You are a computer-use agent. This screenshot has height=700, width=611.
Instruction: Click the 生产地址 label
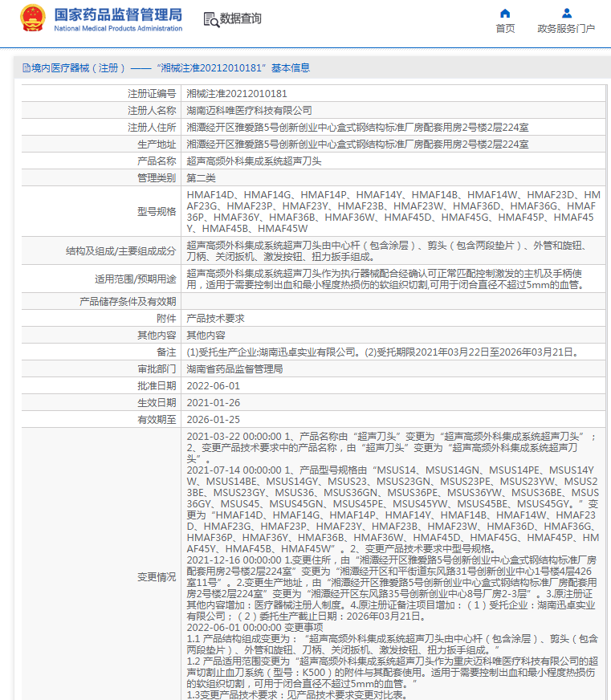157,144
